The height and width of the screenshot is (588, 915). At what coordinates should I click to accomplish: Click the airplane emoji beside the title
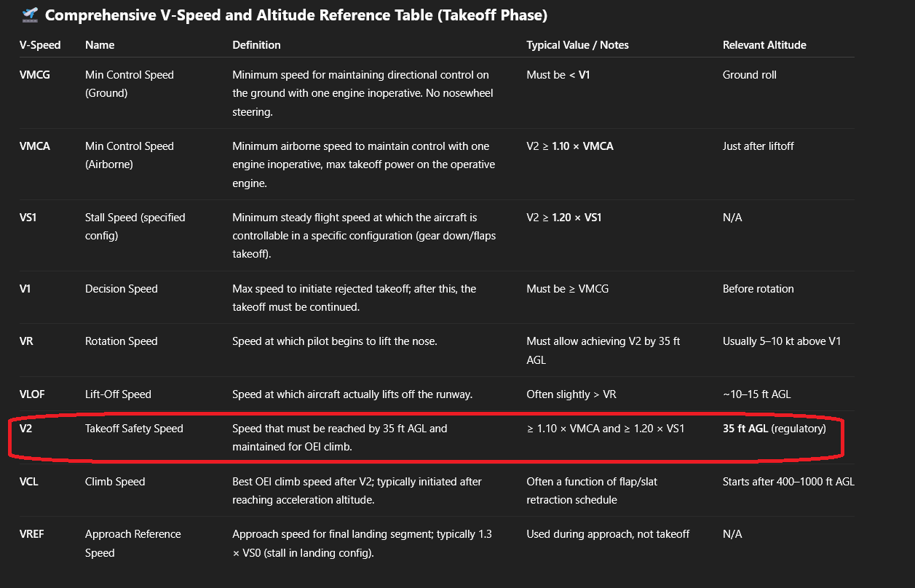click(29, 15)
